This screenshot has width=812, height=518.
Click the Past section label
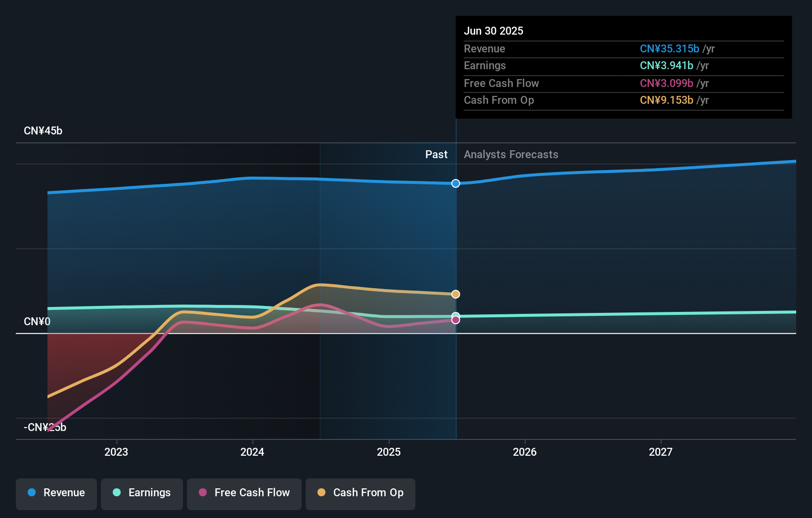(436, 154)
